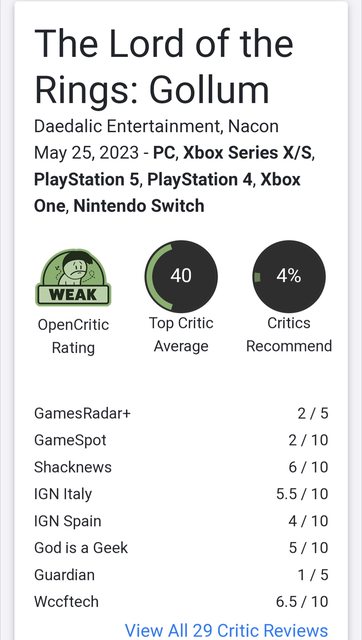Select Daedalic Entertainment, Nacon developer text
Viewport: 362px width, 640px height.
tap(156, 126)
